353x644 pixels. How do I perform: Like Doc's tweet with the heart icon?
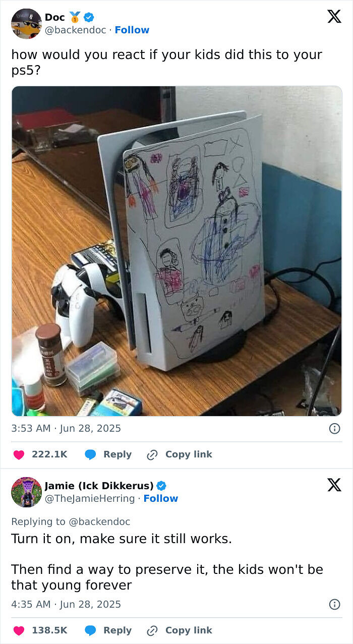19,454
